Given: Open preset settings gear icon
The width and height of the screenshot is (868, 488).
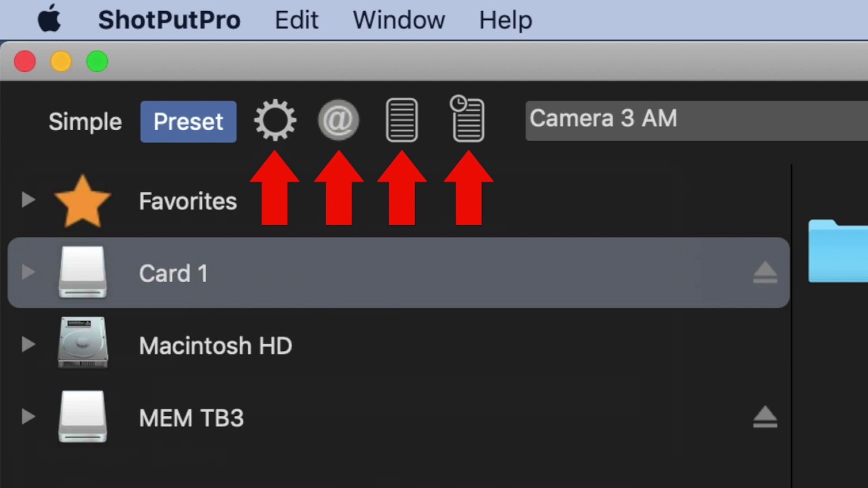Looking at the screenshot, I should 275,121.
